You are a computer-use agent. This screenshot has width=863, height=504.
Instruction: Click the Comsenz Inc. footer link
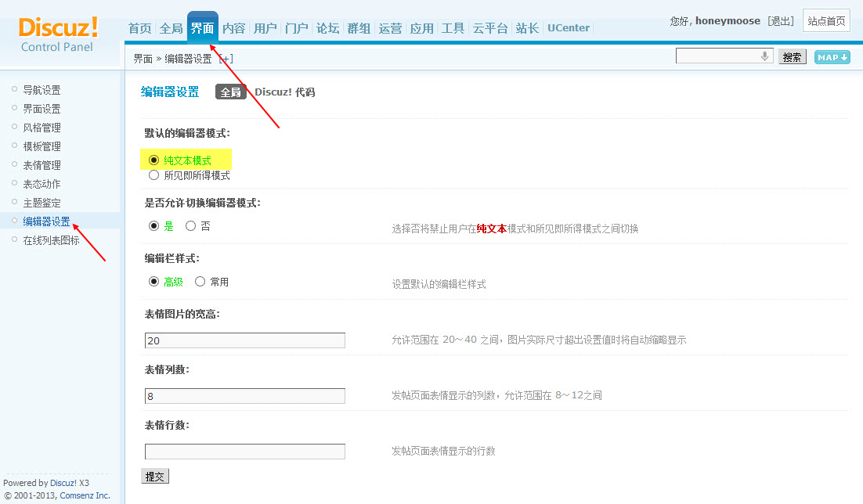point(85,495)
